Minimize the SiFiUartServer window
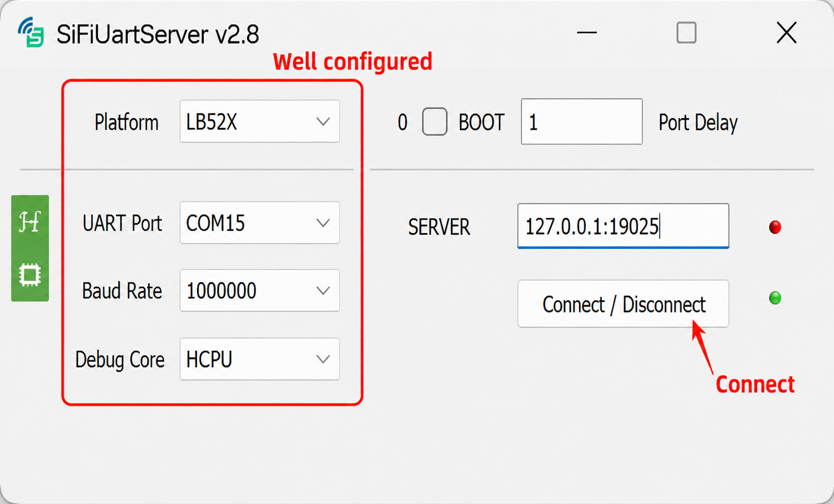 pos(587,33)
